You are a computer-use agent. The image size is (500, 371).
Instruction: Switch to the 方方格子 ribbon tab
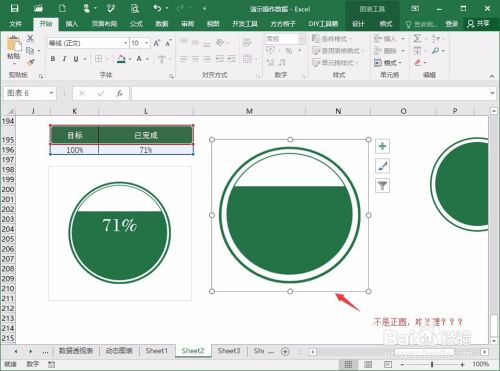click(x=283, y=24)
